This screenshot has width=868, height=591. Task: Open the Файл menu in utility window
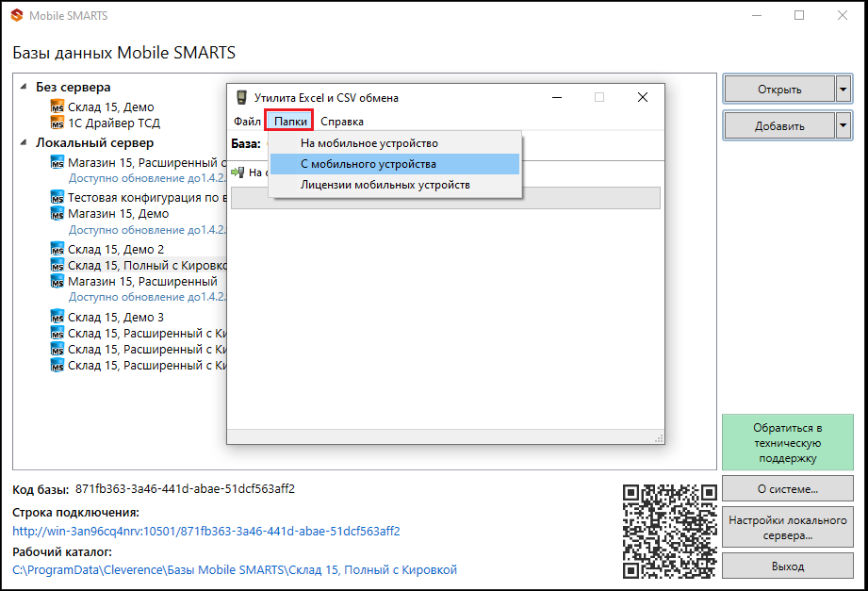[247, 122]
